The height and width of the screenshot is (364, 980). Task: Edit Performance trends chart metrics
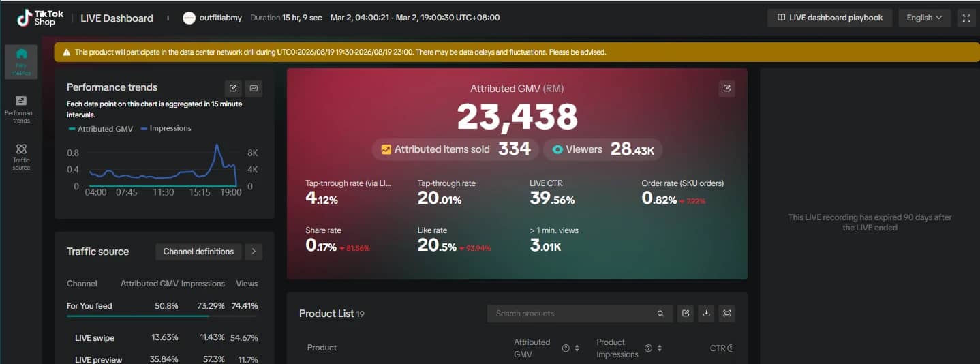[x=234, y=88]
